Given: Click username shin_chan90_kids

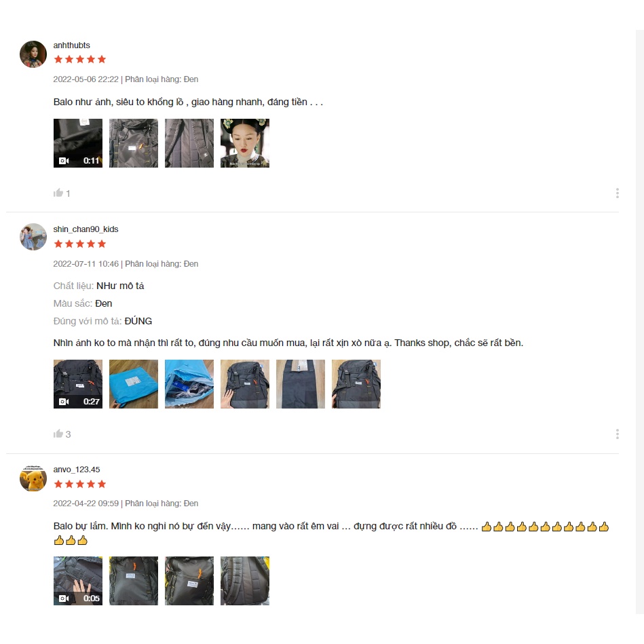Looking at the screenshot, I should 86,229.
